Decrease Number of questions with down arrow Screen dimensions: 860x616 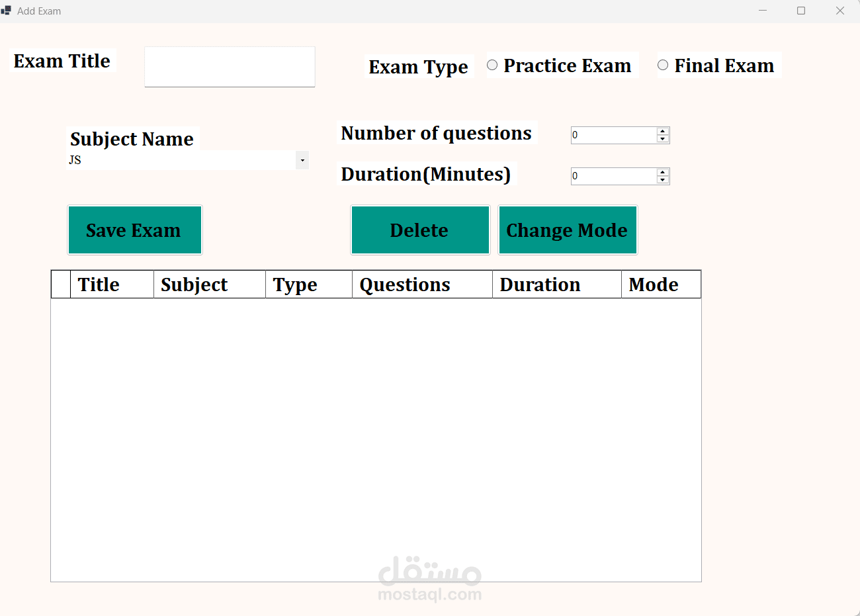click(x=663, y=139)
